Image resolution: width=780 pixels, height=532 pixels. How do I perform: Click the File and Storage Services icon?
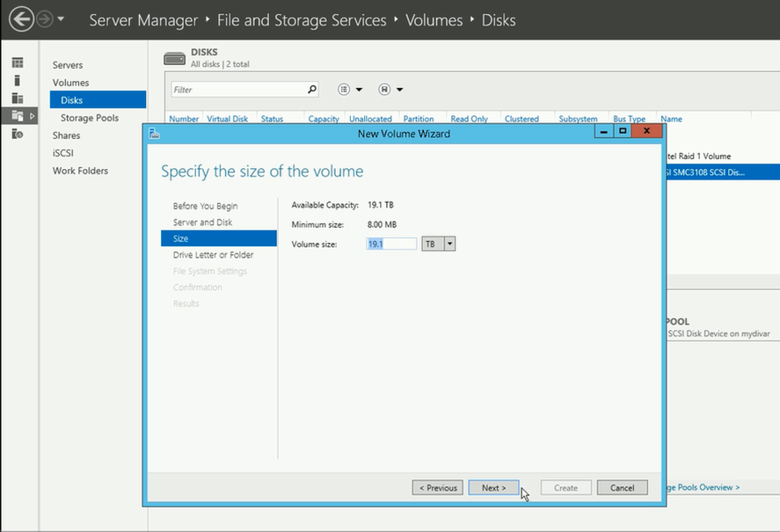click(x=18, y=116)
